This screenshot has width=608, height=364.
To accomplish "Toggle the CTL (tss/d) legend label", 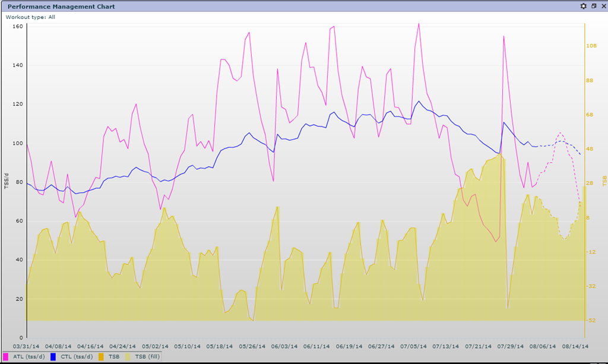I will [x=77, y=357].
